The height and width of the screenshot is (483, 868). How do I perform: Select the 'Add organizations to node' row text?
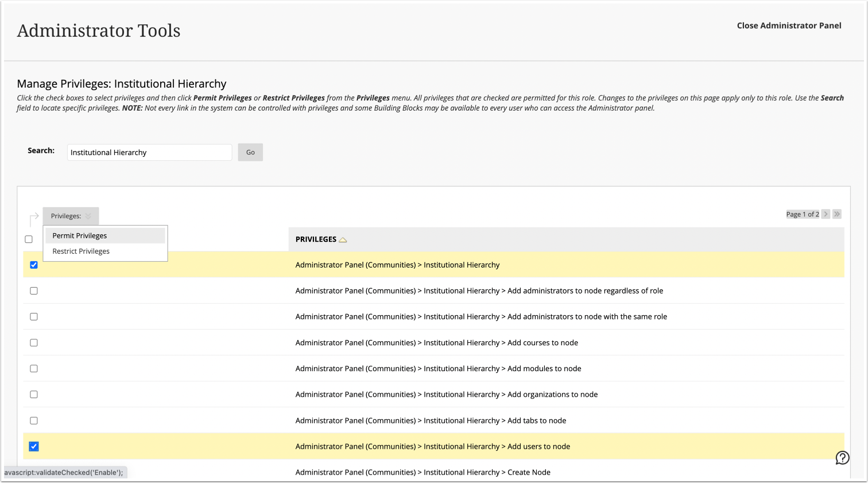coord(447,395)
